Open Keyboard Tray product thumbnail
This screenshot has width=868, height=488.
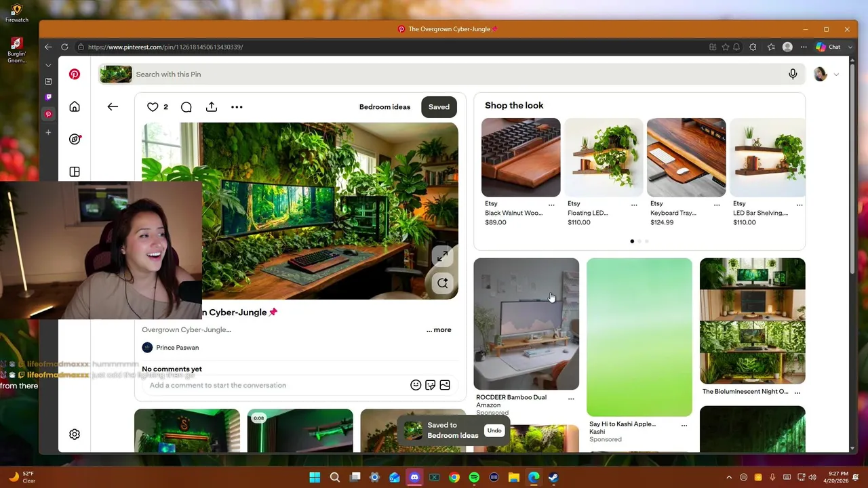686,157
